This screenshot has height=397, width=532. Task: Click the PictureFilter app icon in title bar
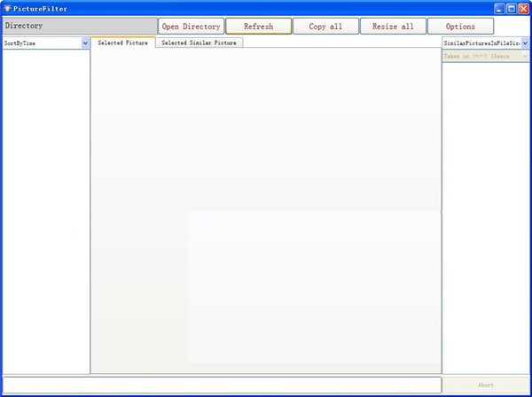click(7, 9)
